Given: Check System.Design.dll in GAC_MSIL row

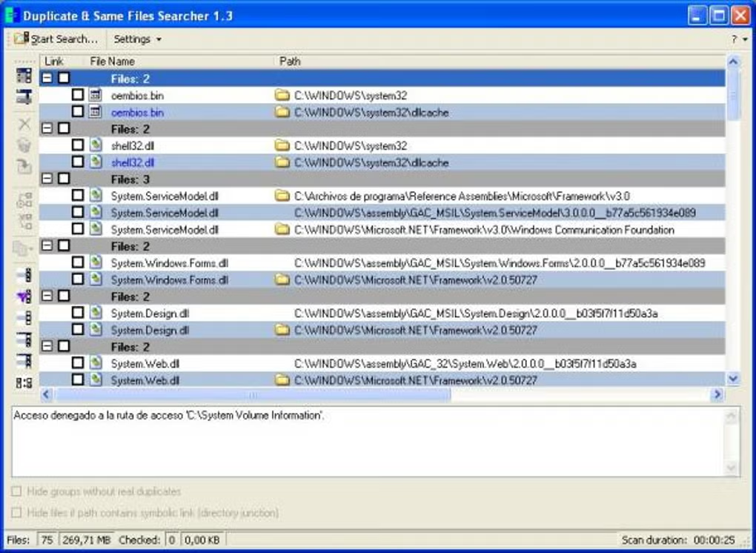Looking at the screenshot, I should click(x=78, y=312).
